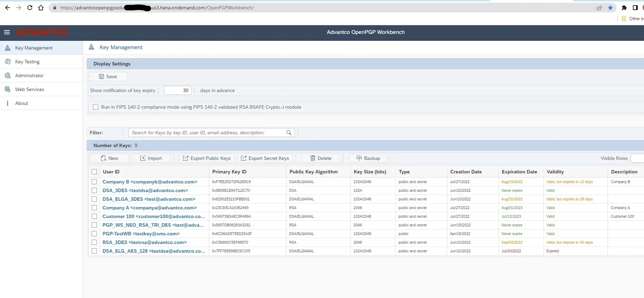The height and width of the screenshot is (298, 644).
Task: Go to Web Services sidebar item
Action: [29, 89]
